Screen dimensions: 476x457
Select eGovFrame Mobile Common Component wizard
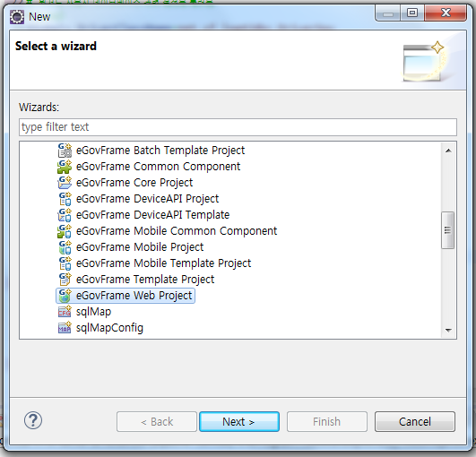click(177, 231)
